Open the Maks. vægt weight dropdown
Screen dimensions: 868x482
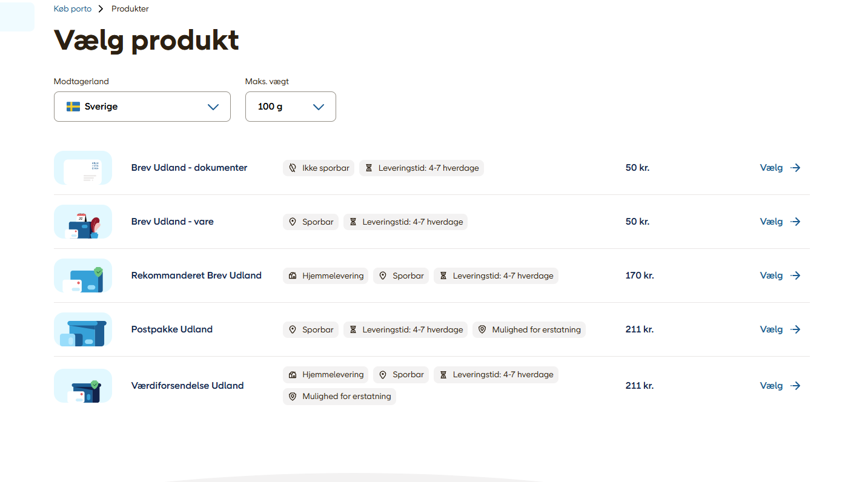pos(290,107)
